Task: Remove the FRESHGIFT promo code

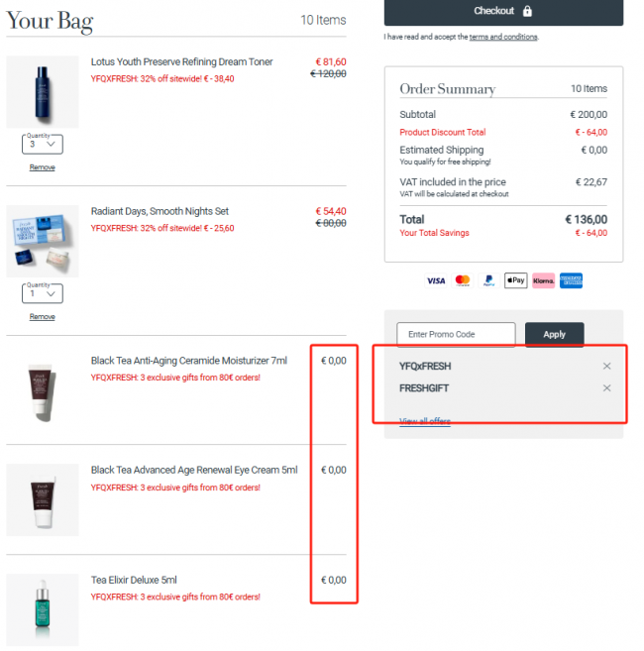Action: point(606,387)
